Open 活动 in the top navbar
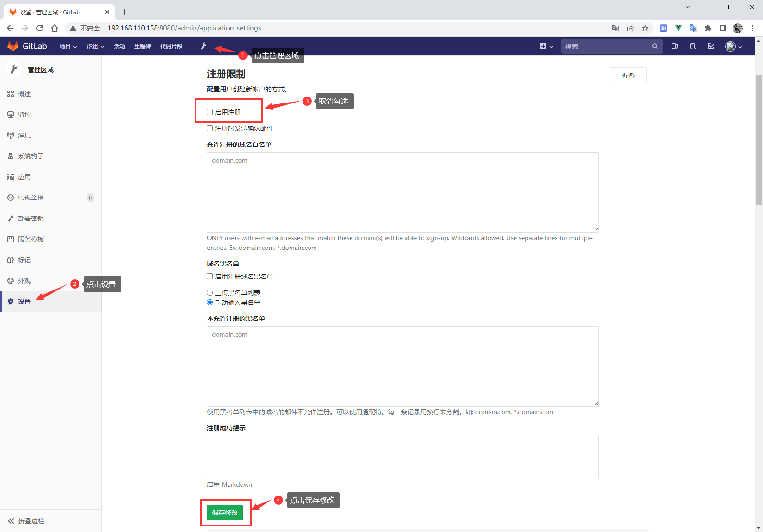Screen dimensions: 763x532 [120, 46]
